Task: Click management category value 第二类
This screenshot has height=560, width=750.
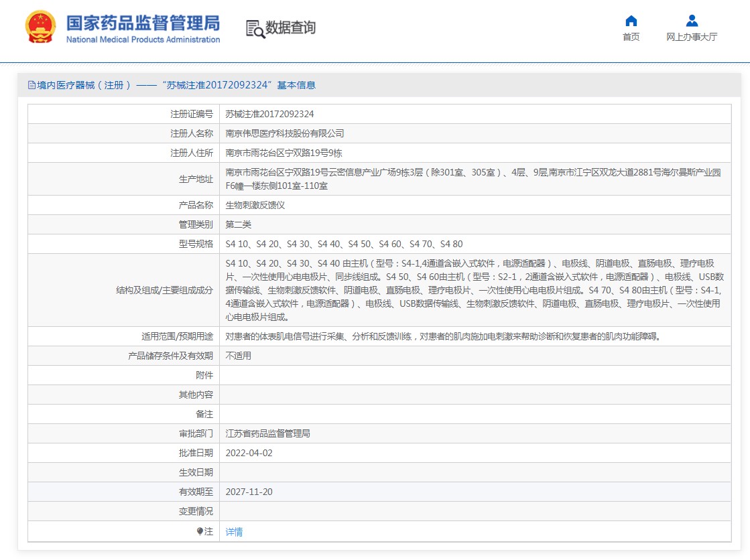Action: [238, 224]
